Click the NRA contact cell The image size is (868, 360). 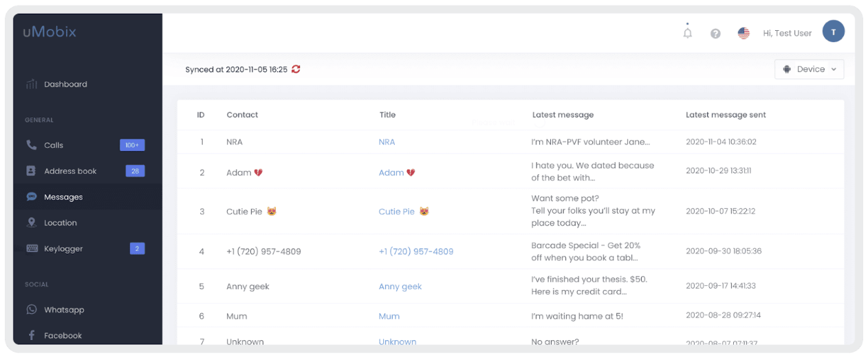[x=235, y=142]
